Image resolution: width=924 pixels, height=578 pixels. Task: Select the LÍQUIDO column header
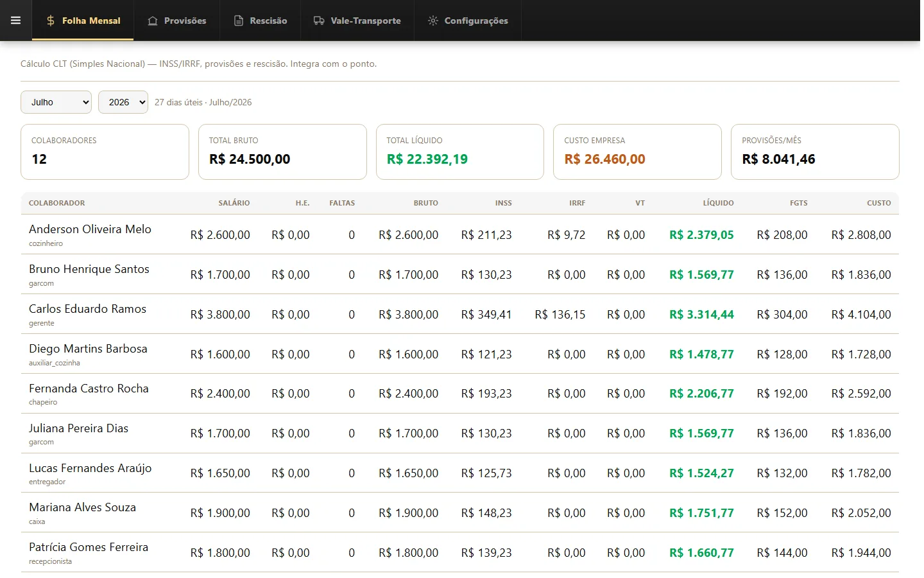click(718, 203)
